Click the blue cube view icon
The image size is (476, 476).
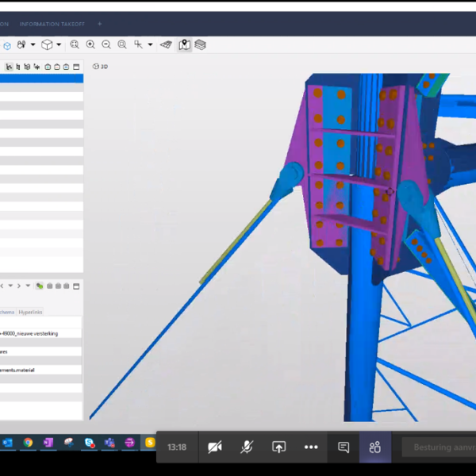pos(7,46)
